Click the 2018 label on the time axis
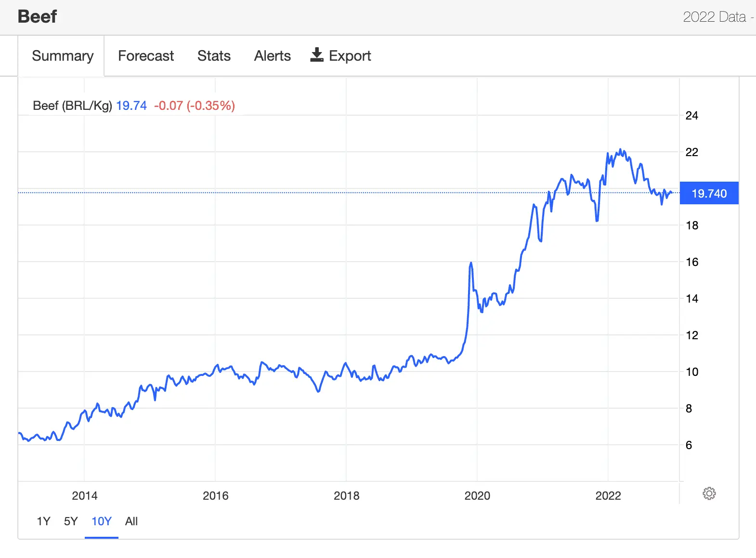This screenshot has height=558, width=756. [x=346, y=495]
